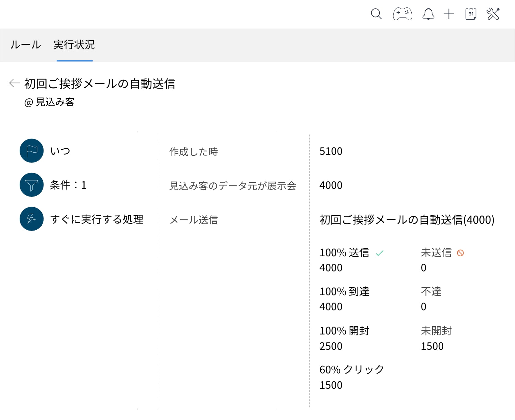Click the 100% 開封 count 2500
515x420 pixels.
tap(331, 346)
